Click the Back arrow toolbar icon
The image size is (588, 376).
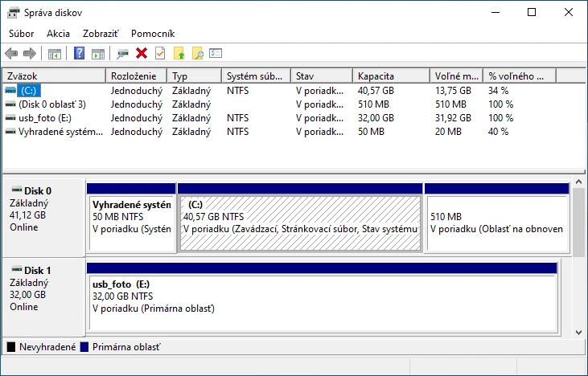point(11,54)
